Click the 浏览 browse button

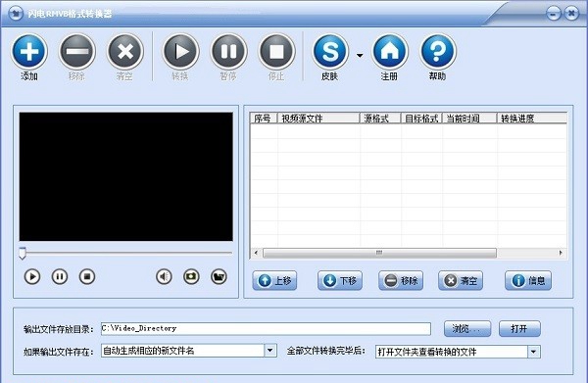(467, 329)
